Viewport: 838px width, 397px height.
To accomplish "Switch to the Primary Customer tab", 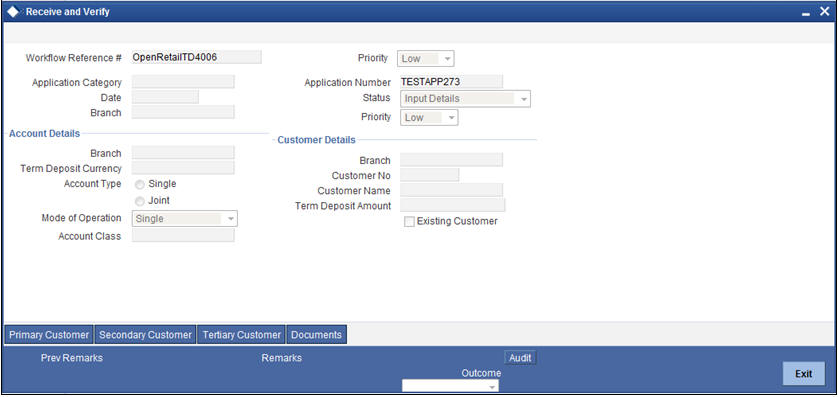I will [49, 335].
